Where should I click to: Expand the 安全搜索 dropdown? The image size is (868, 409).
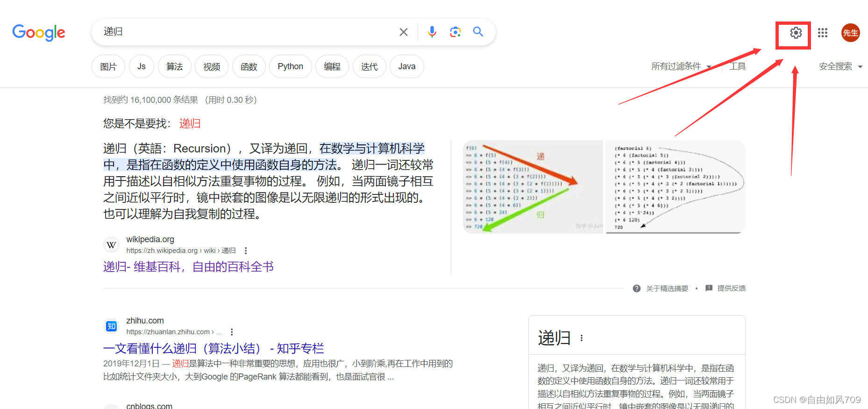[x=840, y=66]
